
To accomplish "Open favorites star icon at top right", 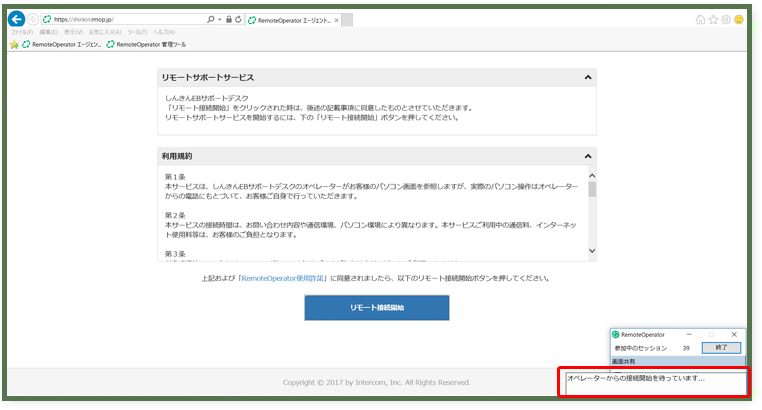I will pos(714,19).
